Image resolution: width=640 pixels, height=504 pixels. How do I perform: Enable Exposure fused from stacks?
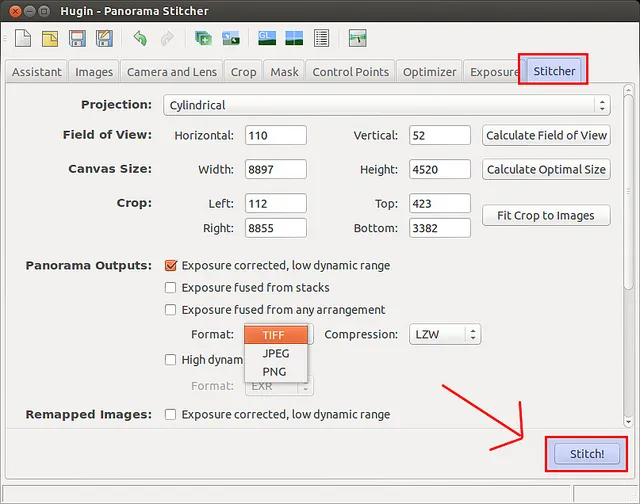[x=171, y=288]
